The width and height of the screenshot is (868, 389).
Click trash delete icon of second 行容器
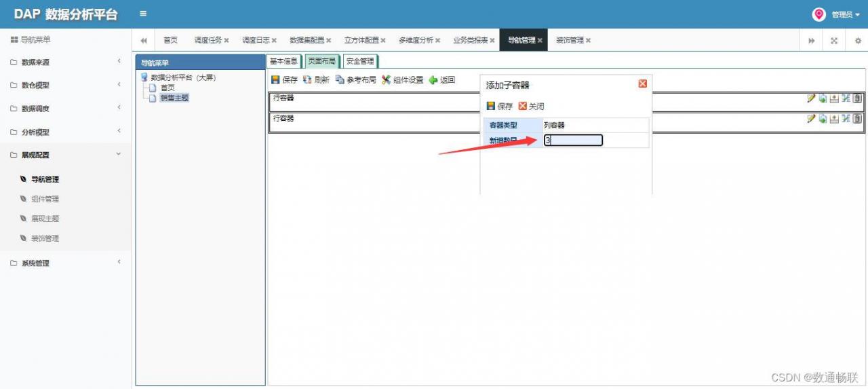pos(857,119)
